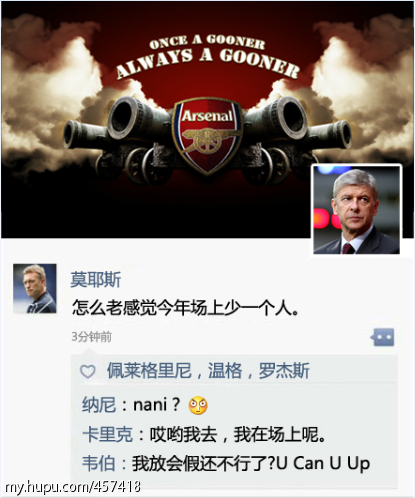Open commenter 卡里克 profile
The image size is (415, 498).
coord(107,434)
